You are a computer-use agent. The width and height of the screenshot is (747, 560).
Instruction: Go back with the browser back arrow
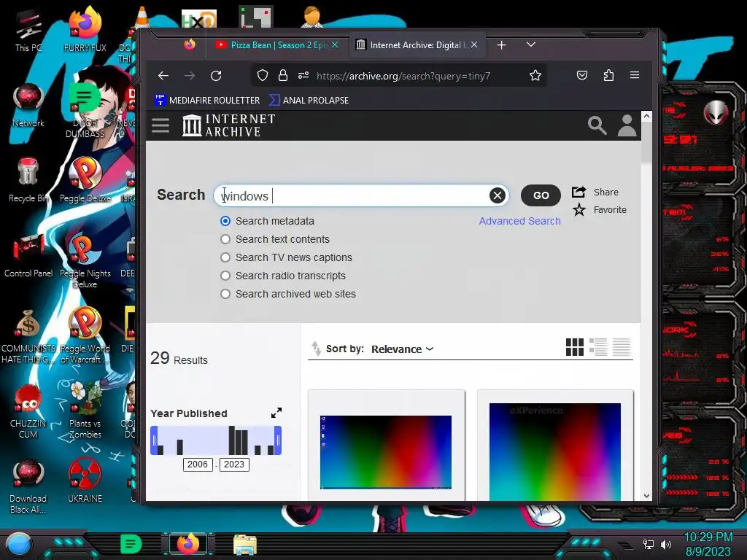[x=163, y=76]
